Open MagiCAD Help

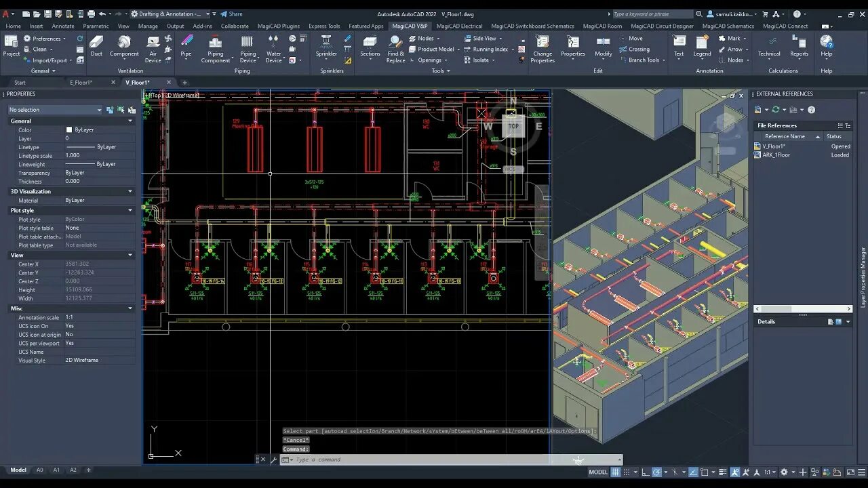click(x=827, y=46)
